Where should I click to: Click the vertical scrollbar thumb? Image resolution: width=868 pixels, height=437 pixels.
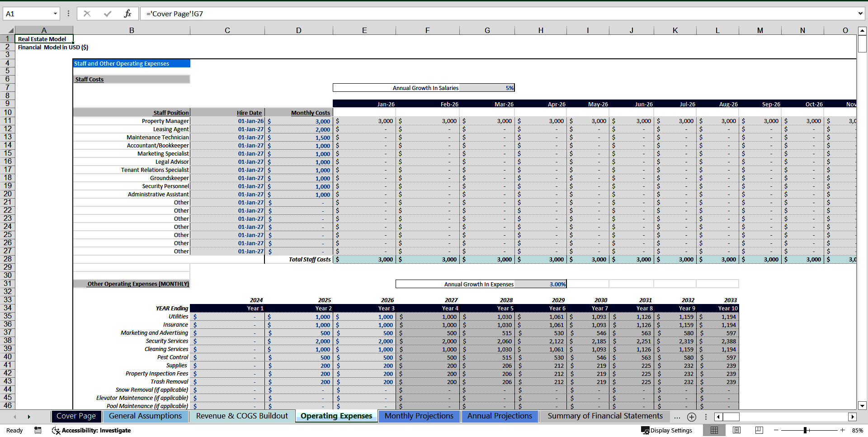[862, 44]
